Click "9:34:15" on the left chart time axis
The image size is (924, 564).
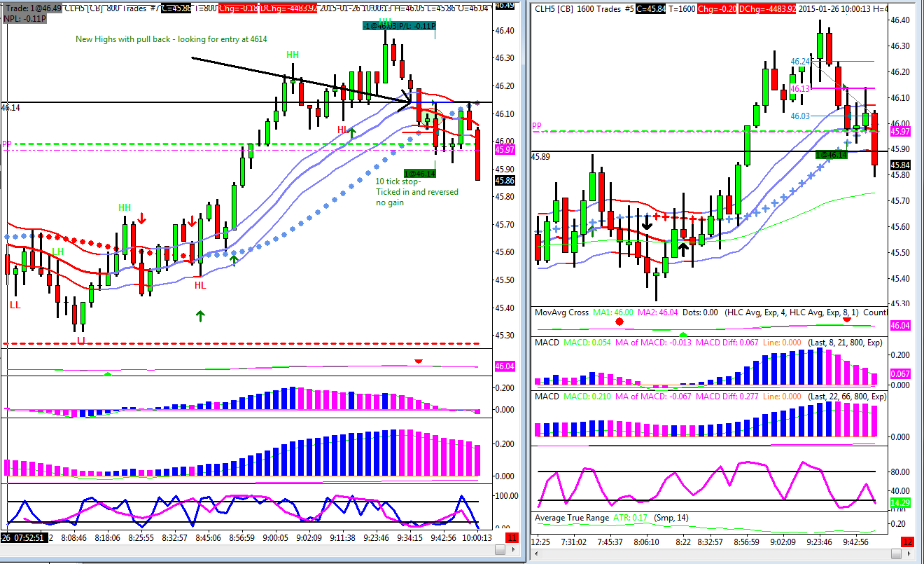pos(409,538)
